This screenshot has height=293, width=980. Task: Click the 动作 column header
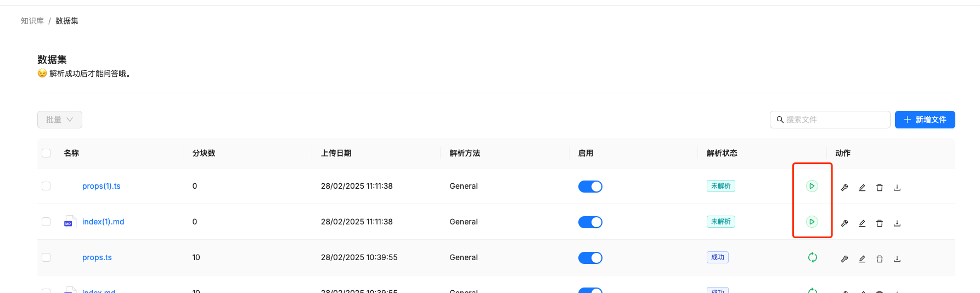click(843, 153)
